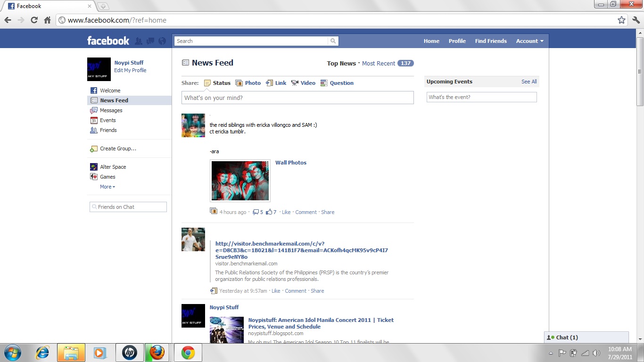The image size is (644, 362).
Task: Expand the Account dropdown menu
Action: [529, 41]
